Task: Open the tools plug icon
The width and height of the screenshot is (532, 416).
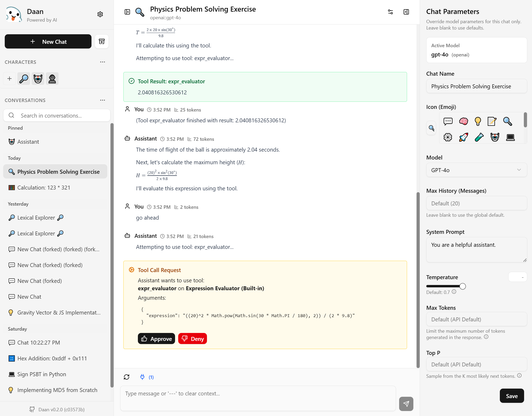Action: coord(142,377)
